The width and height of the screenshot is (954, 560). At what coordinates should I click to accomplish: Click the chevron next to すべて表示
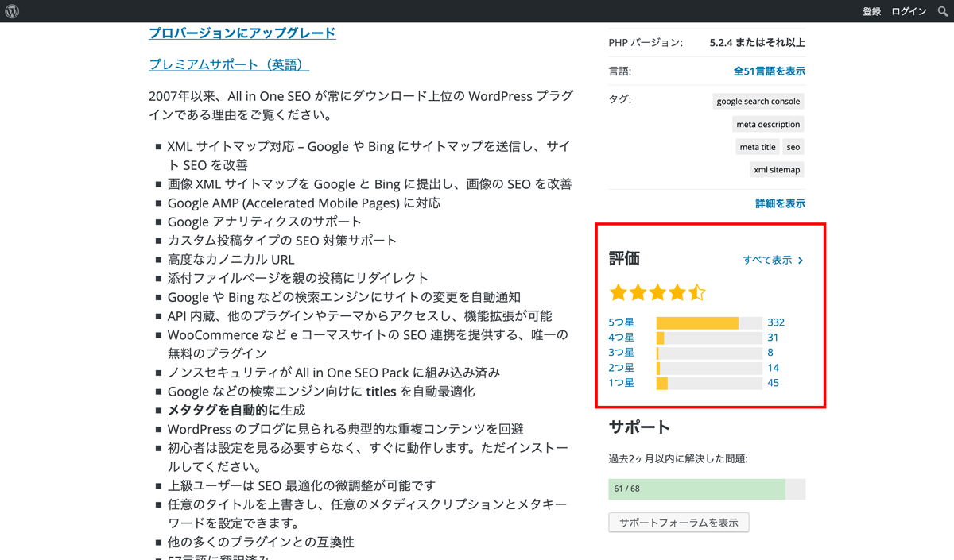[x=801, y=260]
